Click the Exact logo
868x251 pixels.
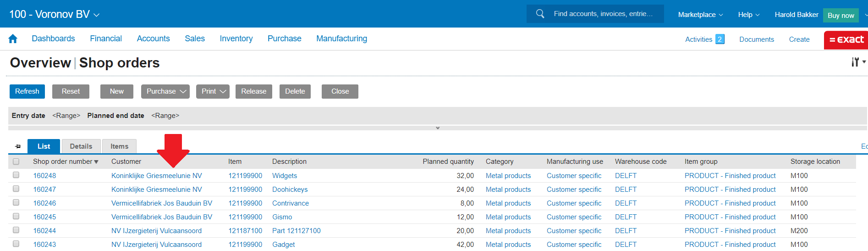tap(846, 40)
